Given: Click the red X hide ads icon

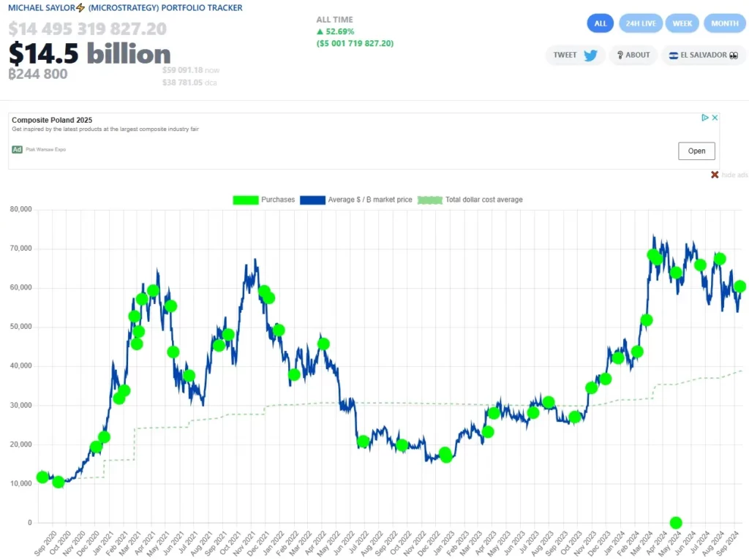Looking at the screenshot, I should coord(715,175).
